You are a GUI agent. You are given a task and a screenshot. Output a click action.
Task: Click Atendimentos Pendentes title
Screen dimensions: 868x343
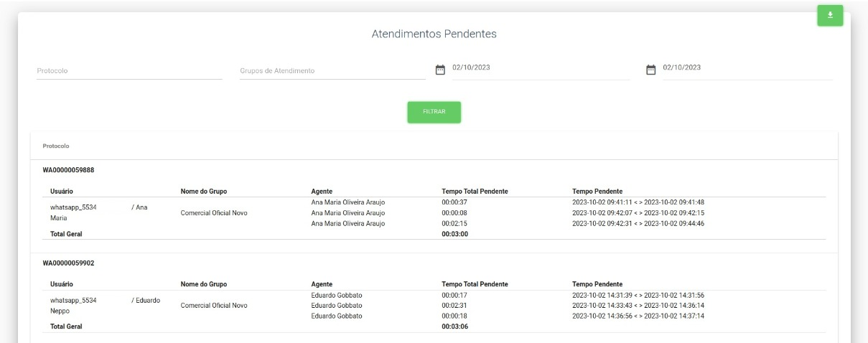click(434, 34)
